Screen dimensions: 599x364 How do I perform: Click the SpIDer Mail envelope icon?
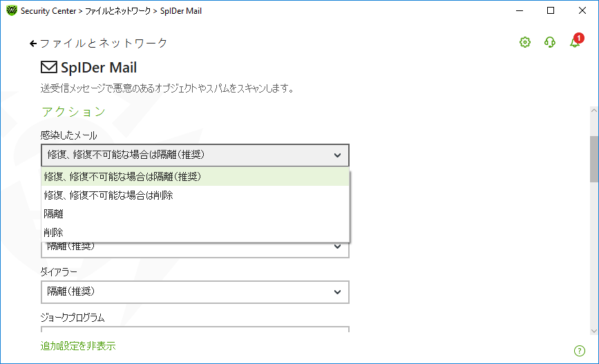pos(49,67)
